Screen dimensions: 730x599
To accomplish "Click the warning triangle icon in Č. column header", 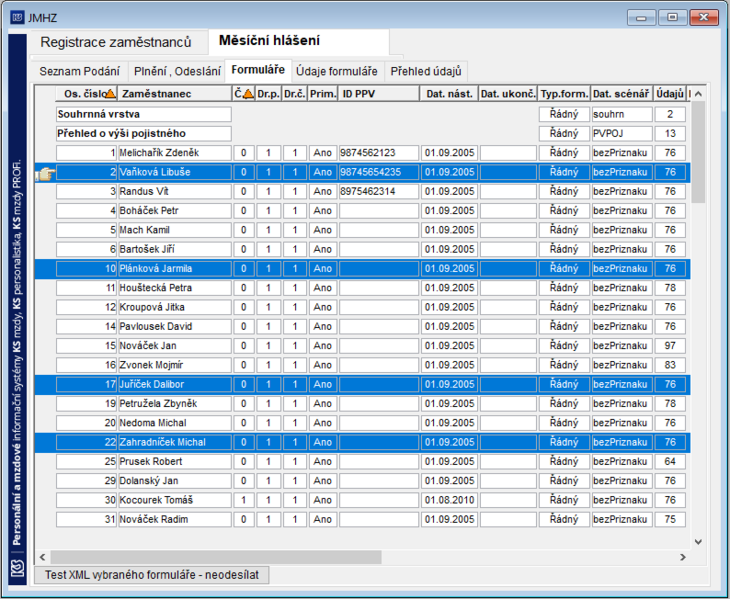I will (249, 94).
